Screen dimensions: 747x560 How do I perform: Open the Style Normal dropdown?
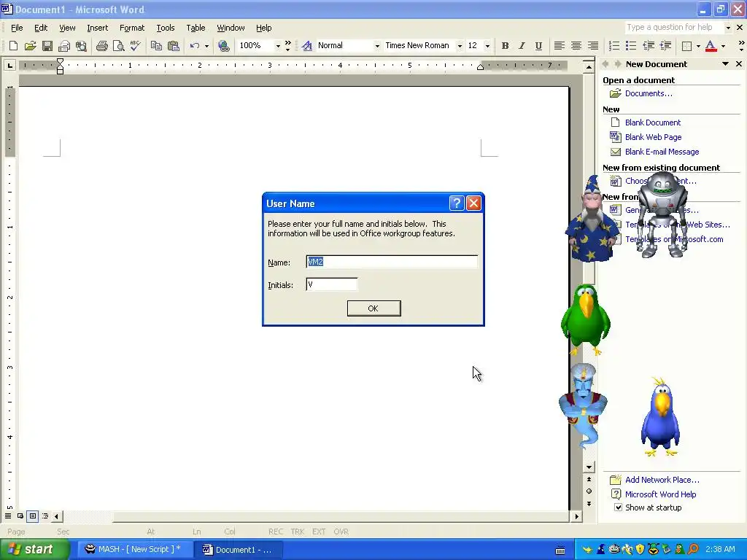(377, 46)
